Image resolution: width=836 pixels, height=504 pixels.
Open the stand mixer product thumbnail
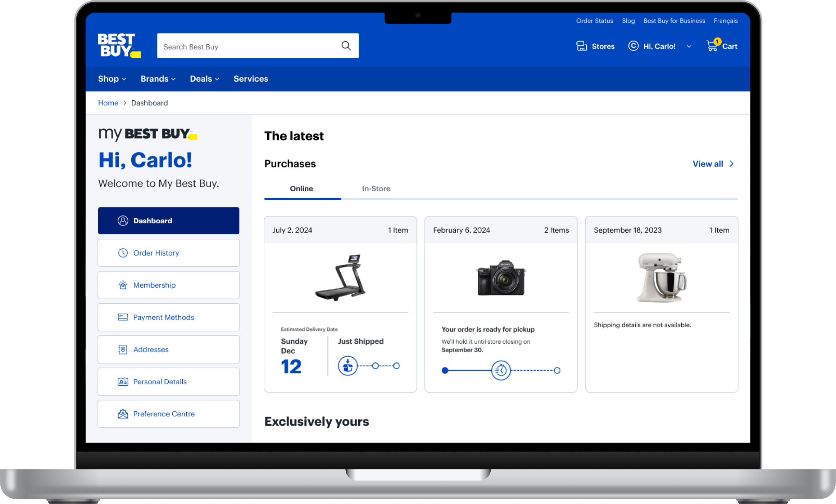pyautogui.click(x=661, y=278)
